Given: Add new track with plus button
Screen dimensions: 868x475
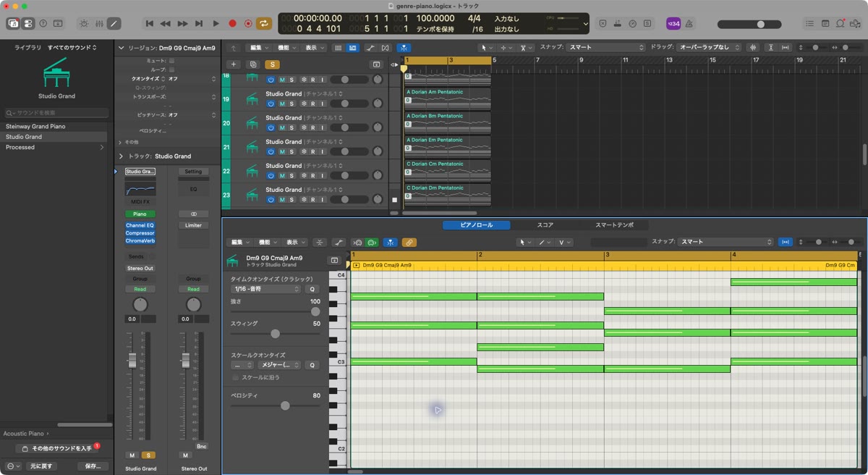Looking at the screenshot, I should pos(233,64).
